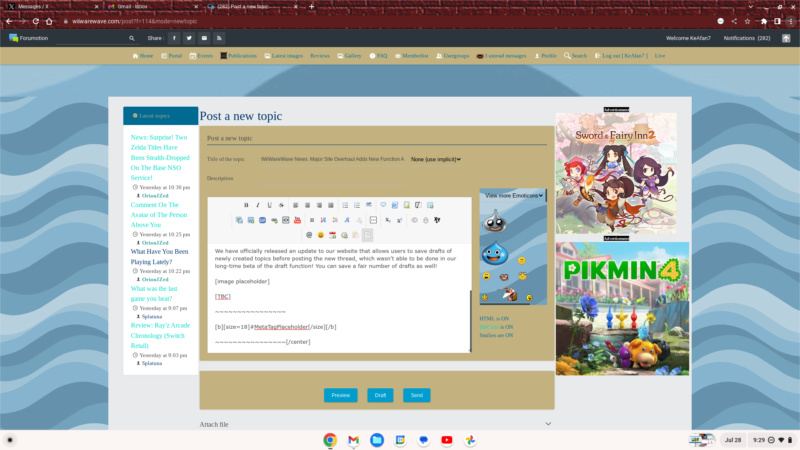
Task: Insert the YouTube video icon
Action: [297, 220]
